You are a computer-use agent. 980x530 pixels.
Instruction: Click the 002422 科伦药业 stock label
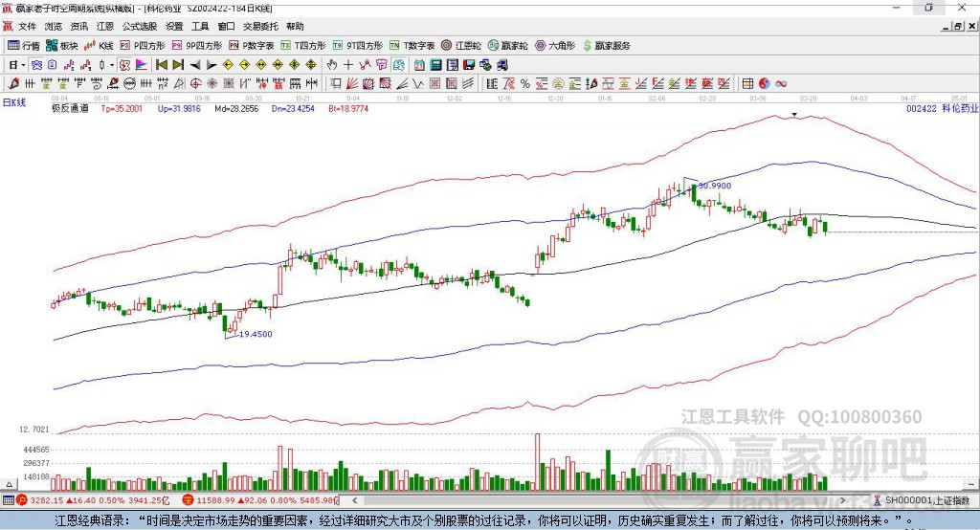click(x=942, y=108)
